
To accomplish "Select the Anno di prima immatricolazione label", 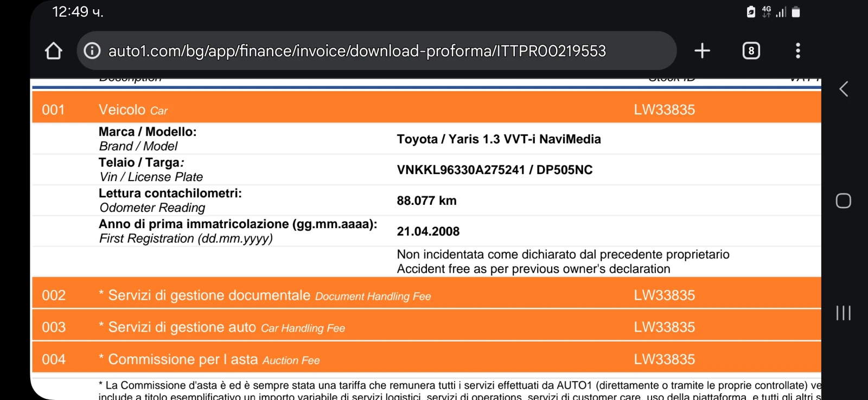I will (x=238, y=224).
